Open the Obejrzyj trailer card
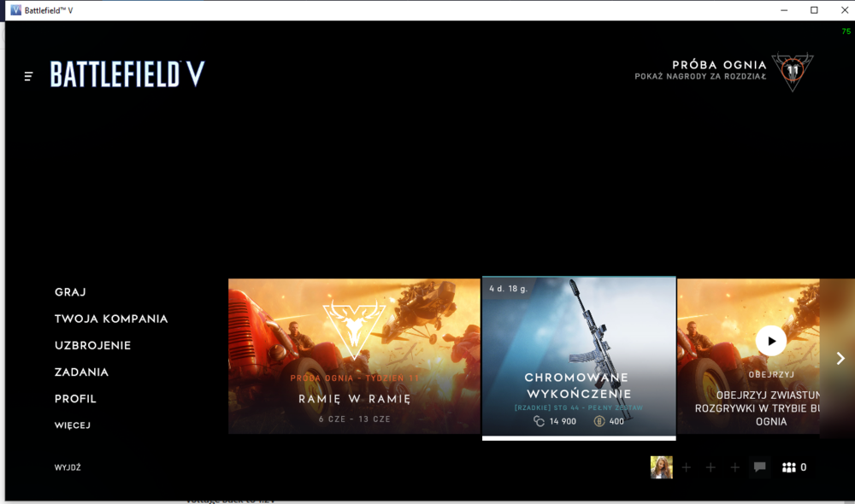 pyautogui.click(x=748, y=356)
